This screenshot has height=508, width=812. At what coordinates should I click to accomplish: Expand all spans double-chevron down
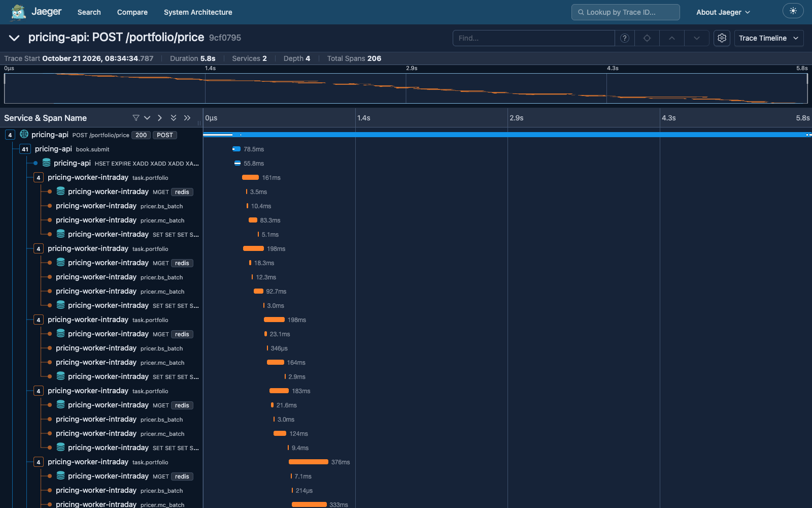(x=174, y=118)
